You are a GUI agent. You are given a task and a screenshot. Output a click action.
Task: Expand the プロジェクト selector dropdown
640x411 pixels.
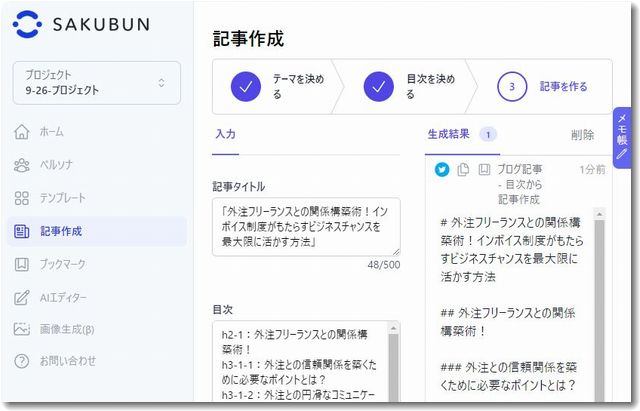pyautogui.click(x=97, y=83)
